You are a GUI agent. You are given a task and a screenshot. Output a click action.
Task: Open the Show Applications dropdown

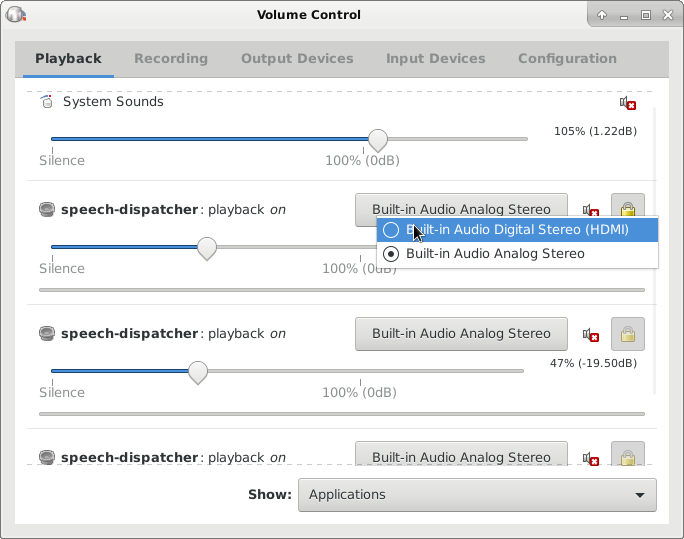pos(477,494)
